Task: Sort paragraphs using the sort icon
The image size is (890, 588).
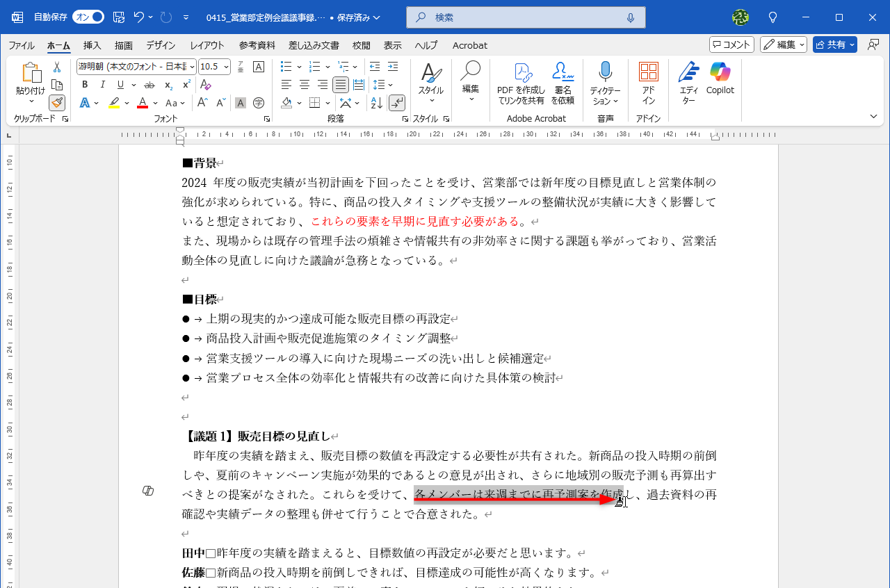Action: point(375,102)
